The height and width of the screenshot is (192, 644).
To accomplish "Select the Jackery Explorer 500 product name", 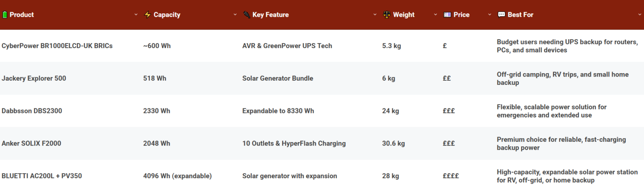I will point(34,78).
